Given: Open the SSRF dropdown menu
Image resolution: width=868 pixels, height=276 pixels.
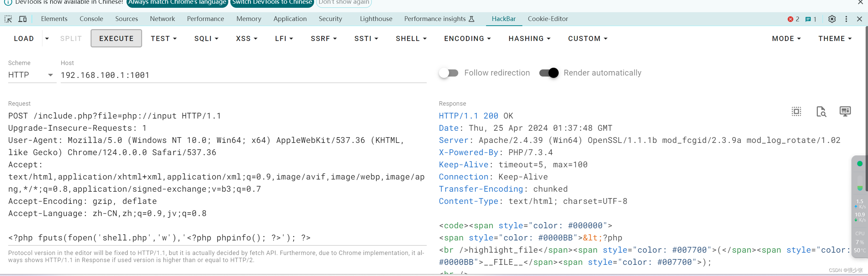Looking at the screenshot, I should point(324,39).
